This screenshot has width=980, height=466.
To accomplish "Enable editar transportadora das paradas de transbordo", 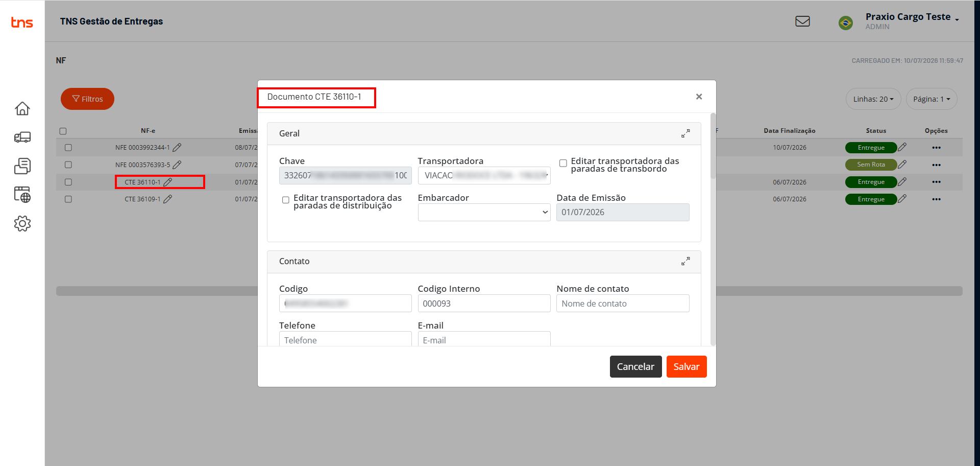I will point(563,164).
